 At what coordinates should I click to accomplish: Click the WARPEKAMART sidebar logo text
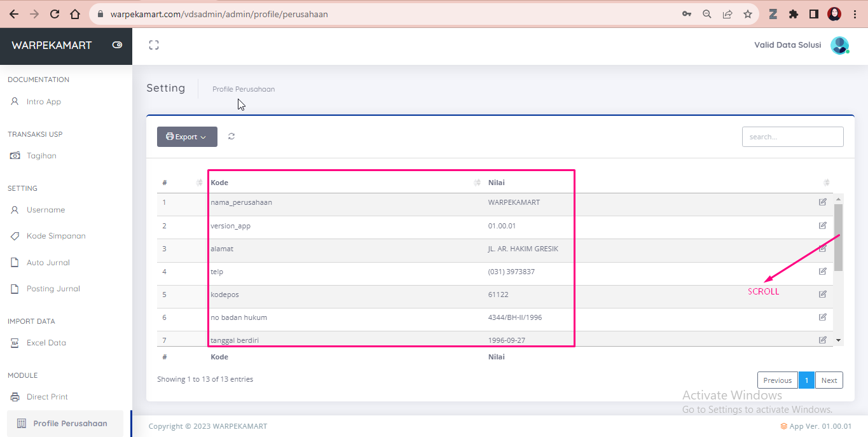[52, 45]
